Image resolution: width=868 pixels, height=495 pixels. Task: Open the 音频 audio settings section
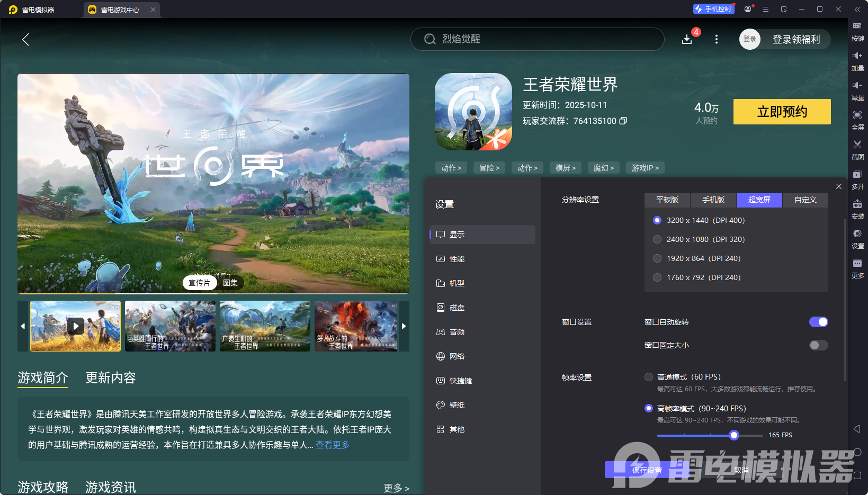click(x=457, y=332)
